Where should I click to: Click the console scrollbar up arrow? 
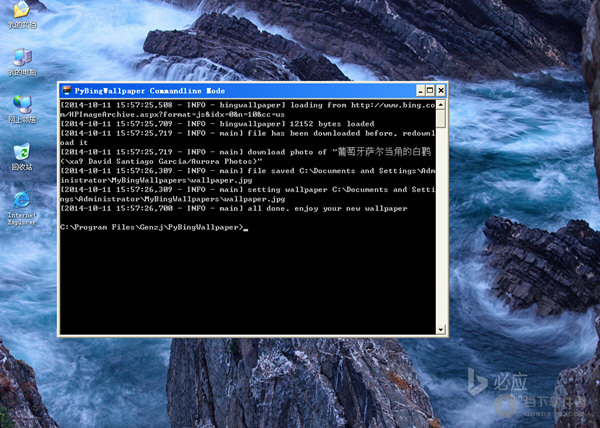pos(441,104)
